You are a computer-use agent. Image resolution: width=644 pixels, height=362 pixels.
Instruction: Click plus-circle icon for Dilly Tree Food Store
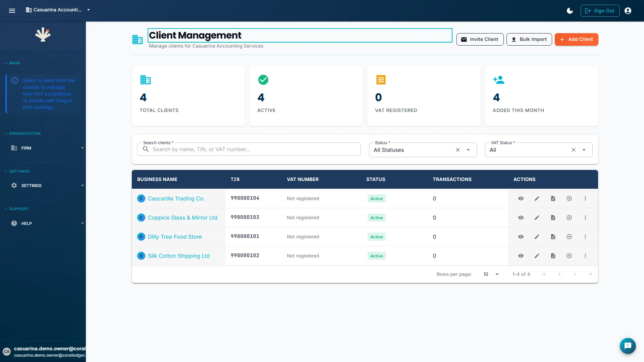click(569, 237)
